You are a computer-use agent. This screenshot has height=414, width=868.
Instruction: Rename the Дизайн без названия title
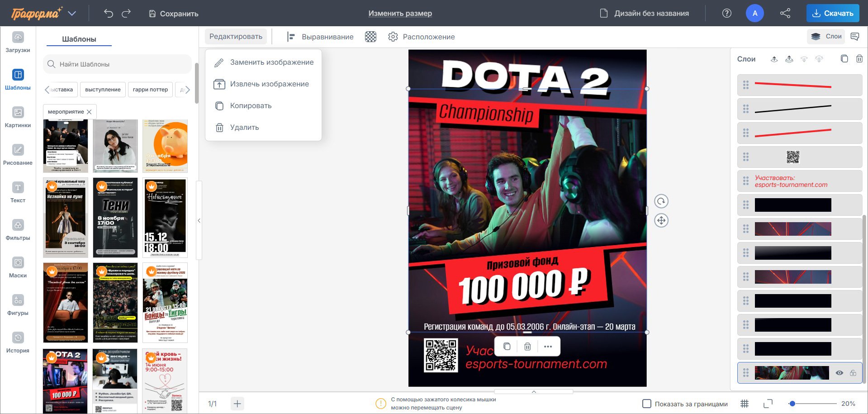(651, 14)
